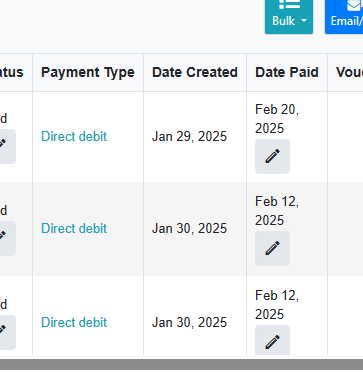Sort by Payment Type column header
The width and height of the screenshot is (363, 372).
88,72
